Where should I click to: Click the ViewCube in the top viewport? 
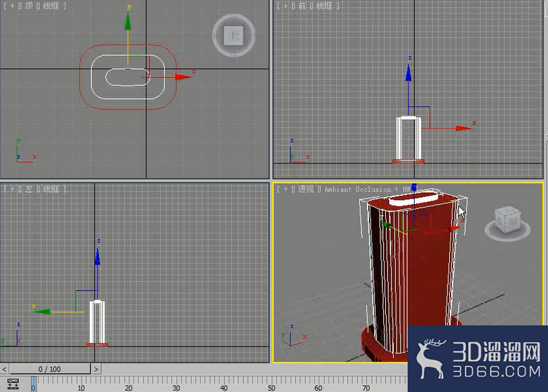point(234,35)
